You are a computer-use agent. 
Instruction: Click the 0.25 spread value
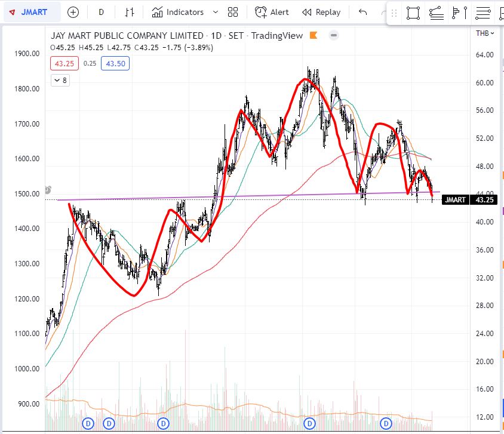(90, 64)
